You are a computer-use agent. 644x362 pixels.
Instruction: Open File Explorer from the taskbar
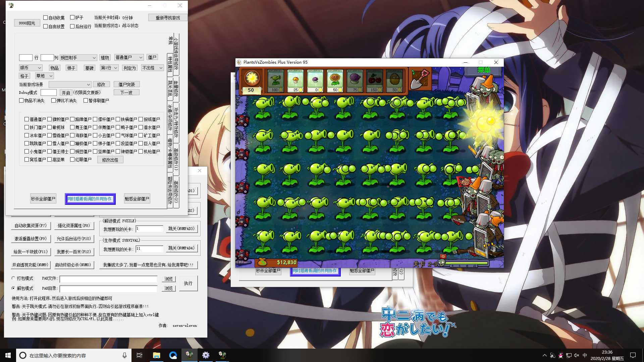click(x=157, y=355)
